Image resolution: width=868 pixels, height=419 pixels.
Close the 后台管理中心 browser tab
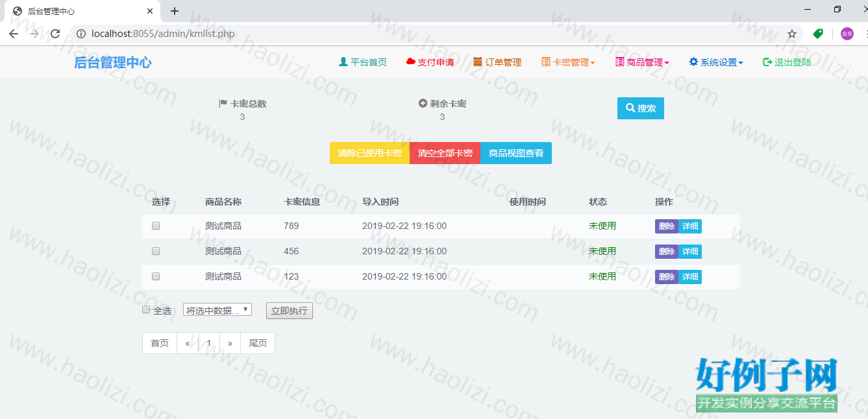(150, 11)
